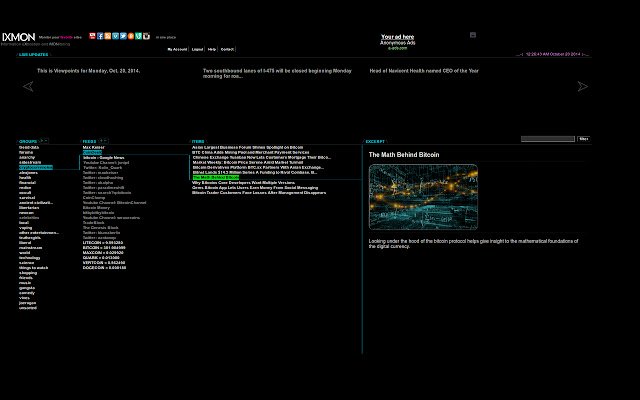Go to previous live updates with left arrow
The width and height of the screenshot is (640, 400).
click(x=28, y=87)
